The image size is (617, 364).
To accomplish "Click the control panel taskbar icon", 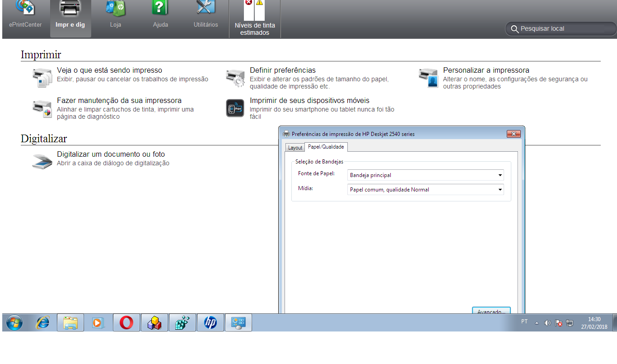I will [x=238, y=322].
